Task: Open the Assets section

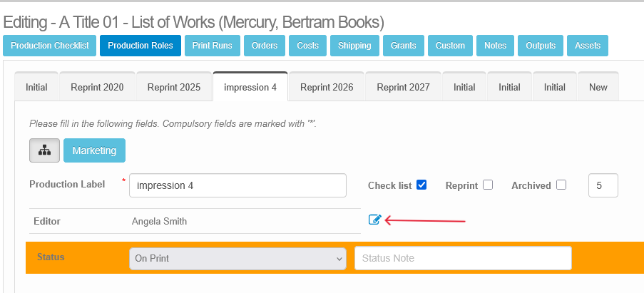Action: click(588, 46)
